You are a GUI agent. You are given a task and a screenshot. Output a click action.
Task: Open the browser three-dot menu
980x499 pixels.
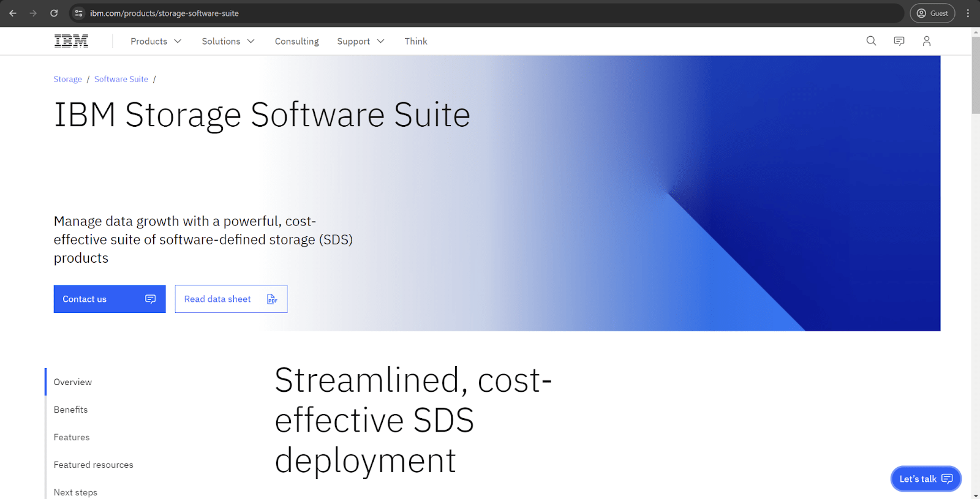click(968, 13)
